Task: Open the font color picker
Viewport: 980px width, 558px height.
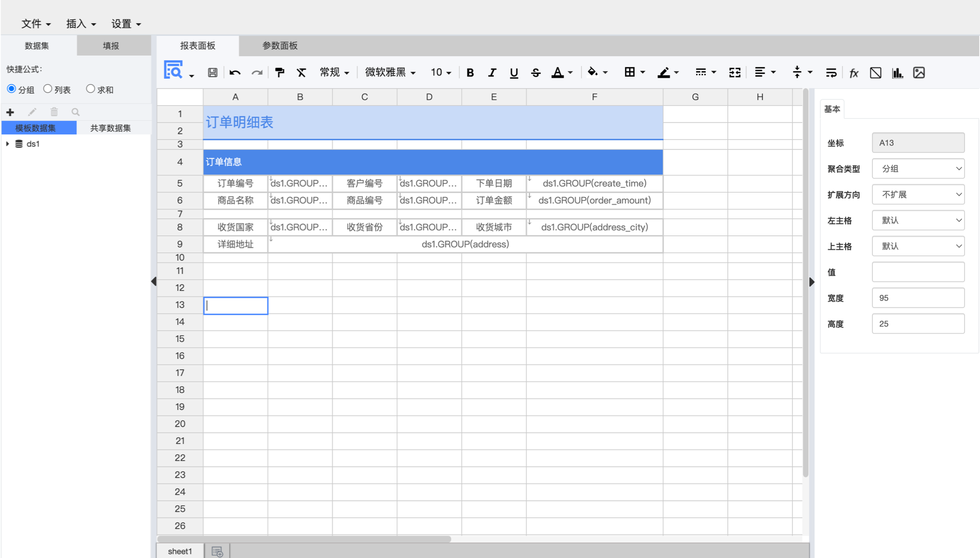Action: point(562,72)
